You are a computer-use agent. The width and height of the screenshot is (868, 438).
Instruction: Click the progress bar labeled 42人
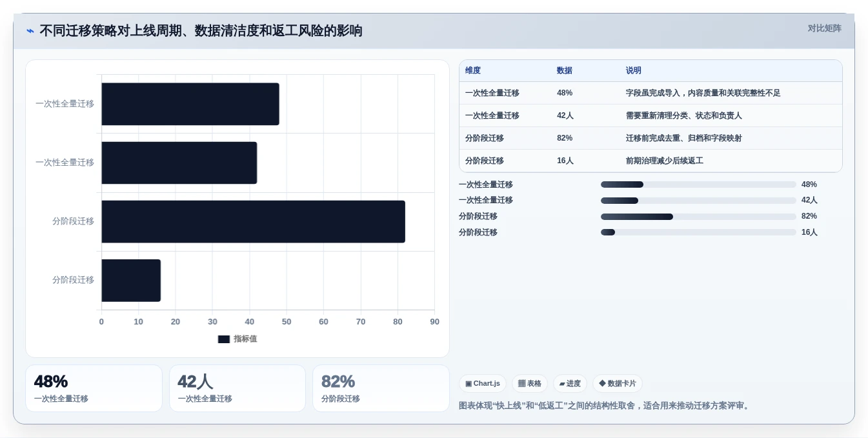pos(698,201)
